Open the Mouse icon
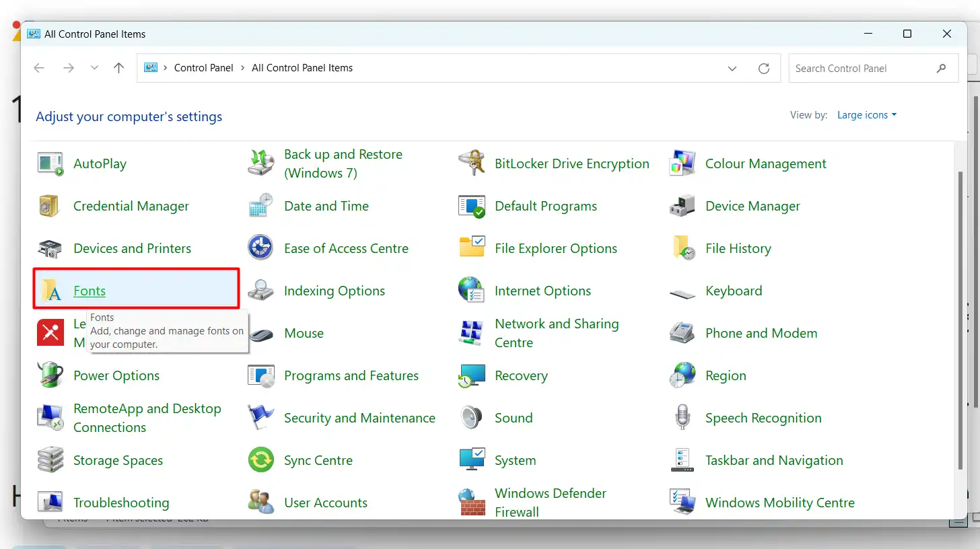980x549 pixels. tap(261, 333)
